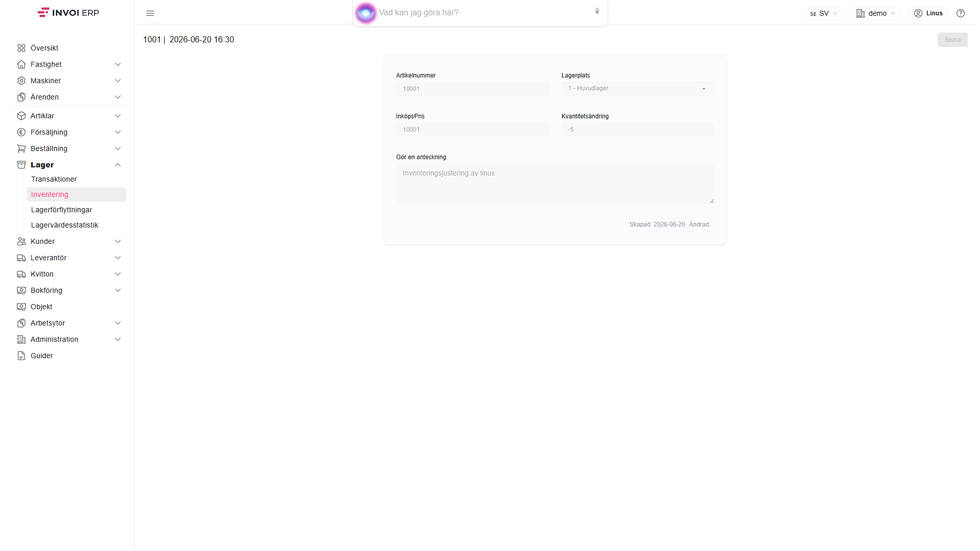980x551 pixels.
Task: Click the Ärenden clipboard icon
Action: 21,97
